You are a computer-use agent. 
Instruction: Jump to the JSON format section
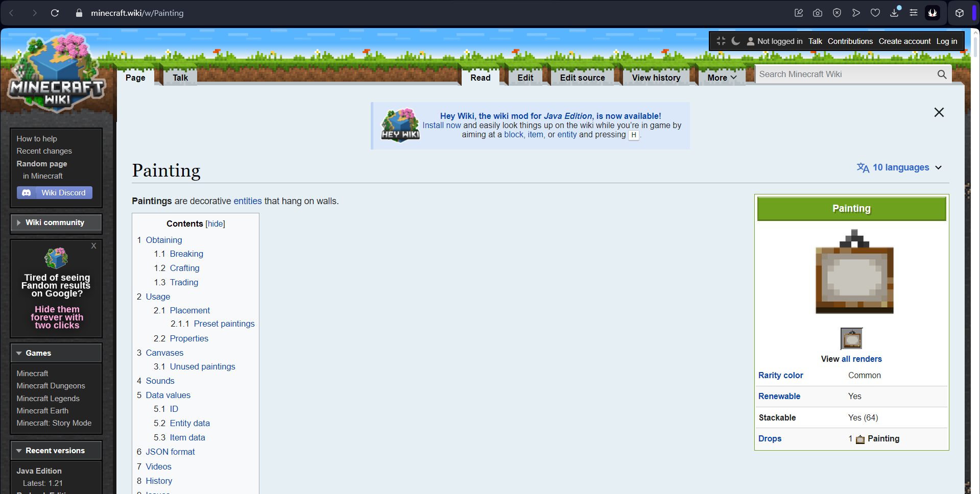click(x=170, y=452)
